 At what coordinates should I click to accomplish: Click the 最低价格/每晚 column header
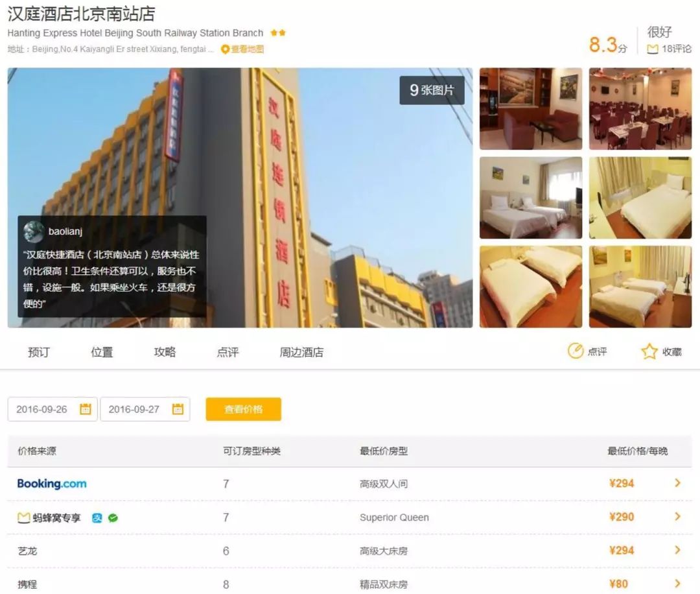(x=638, y=451)
